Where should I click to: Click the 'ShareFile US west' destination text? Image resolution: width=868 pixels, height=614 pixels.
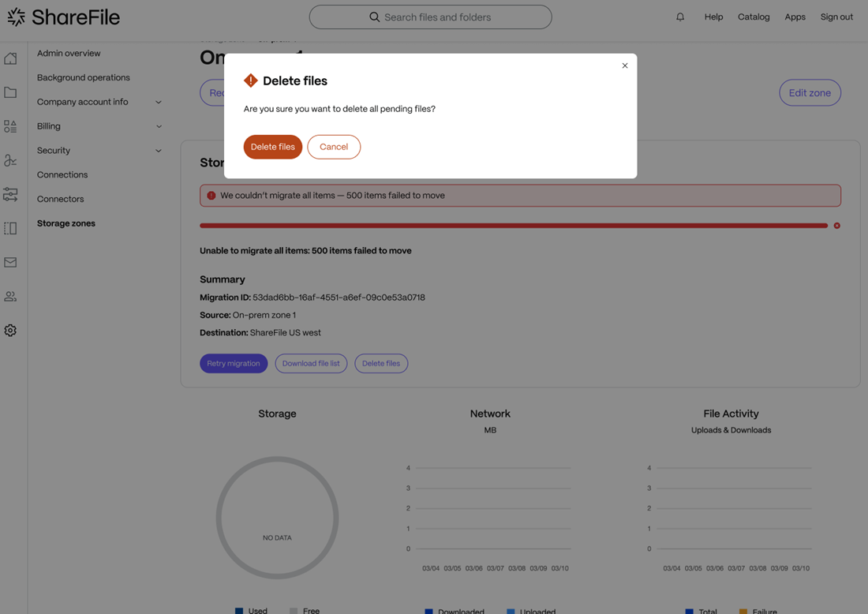tap(285, 333)
